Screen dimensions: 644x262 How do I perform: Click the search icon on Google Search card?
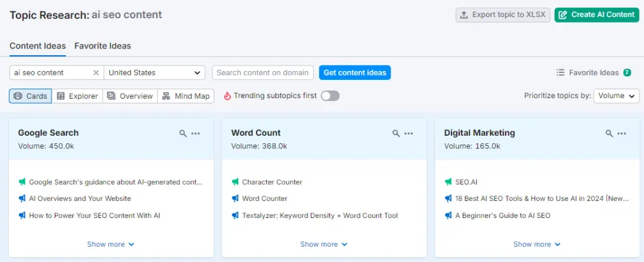[183, 133]
